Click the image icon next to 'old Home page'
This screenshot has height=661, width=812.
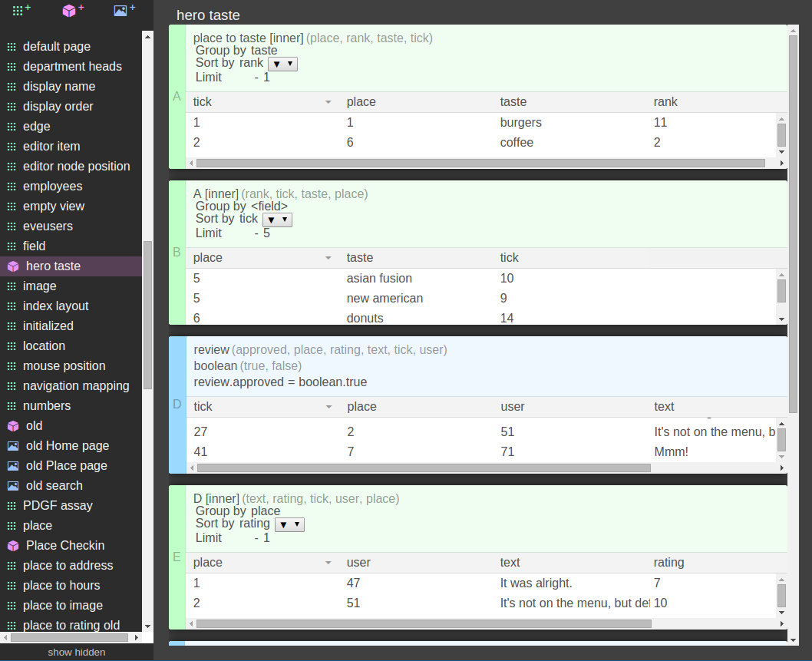tap(12, 446)
